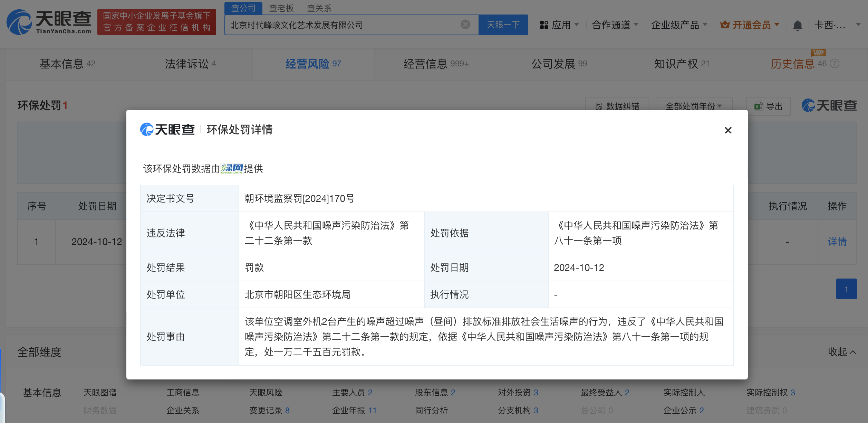868x423 pixels.
Task: Click the 开通会员 crown icon
Action: pyautogui.click(x=725, y=25)
